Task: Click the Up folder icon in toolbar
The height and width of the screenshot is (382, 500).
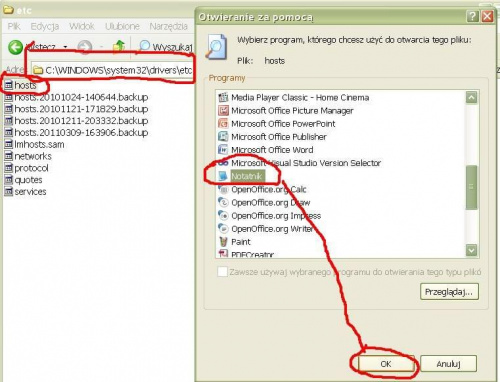Action: pyautogui.click(x=119, y=47)
